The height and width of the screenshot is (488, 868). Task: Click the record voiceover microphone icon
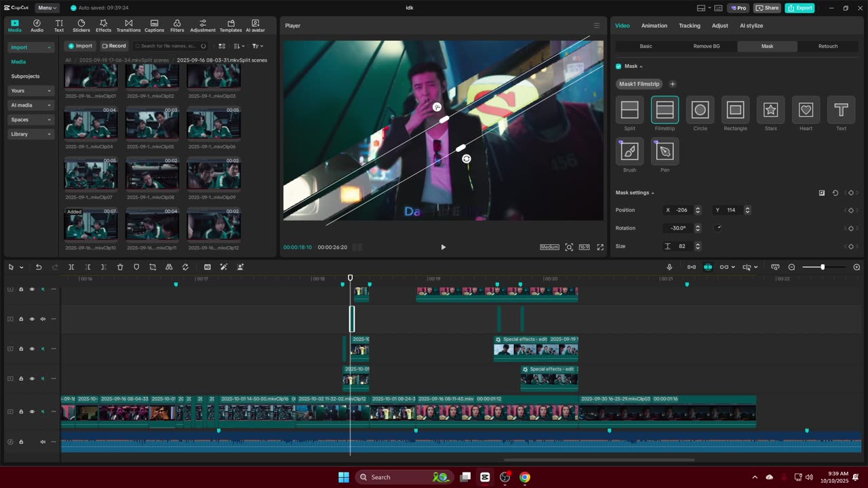(669, 267)
